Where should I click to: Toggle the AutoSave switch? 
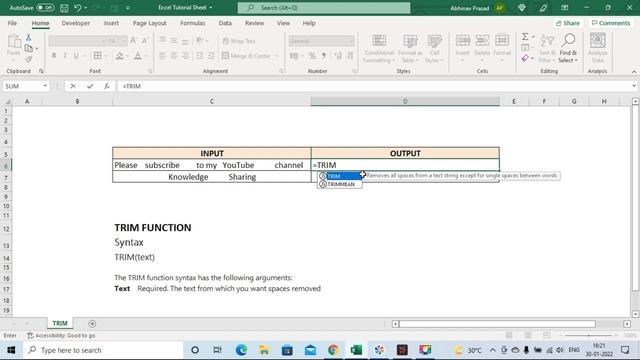45,8
